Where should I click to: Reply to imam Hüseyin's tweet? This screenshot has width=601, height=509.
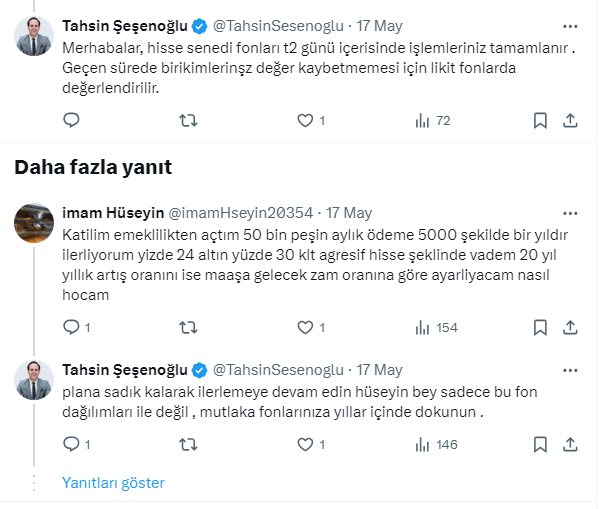71,327
